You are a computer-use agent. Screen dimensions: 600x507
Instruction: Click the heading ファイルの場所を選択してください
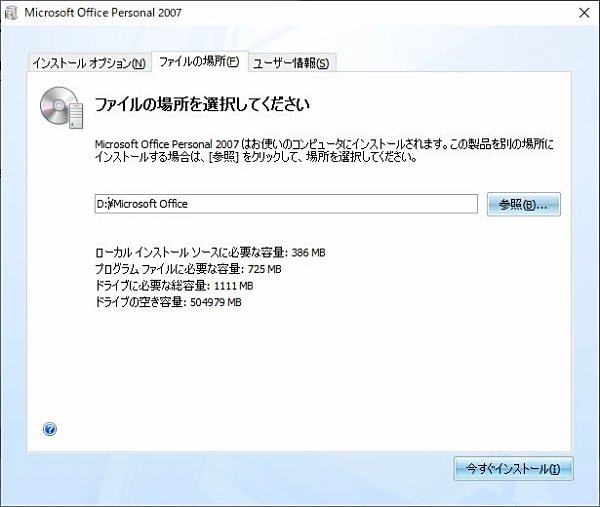coord(202,104)
